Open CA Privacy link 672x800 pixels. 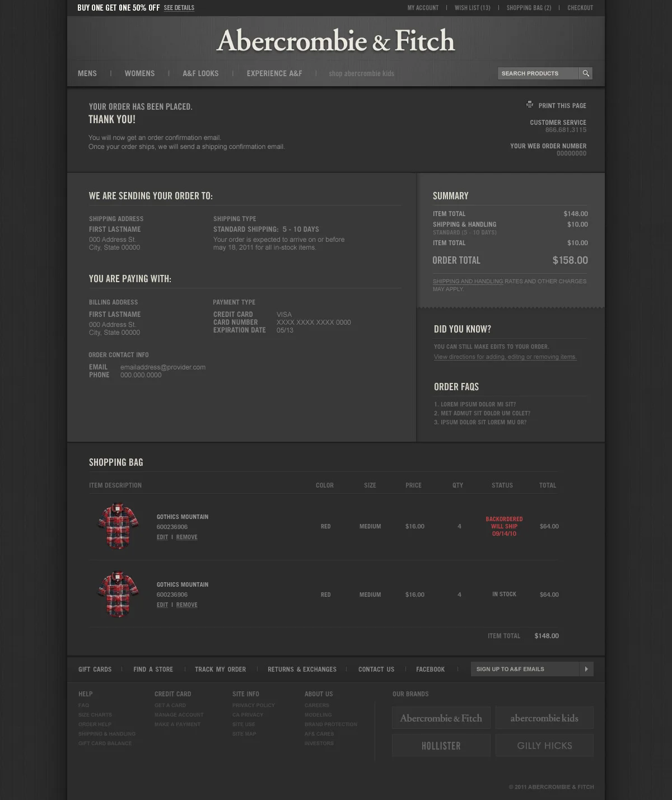click(x=248, y=715)
